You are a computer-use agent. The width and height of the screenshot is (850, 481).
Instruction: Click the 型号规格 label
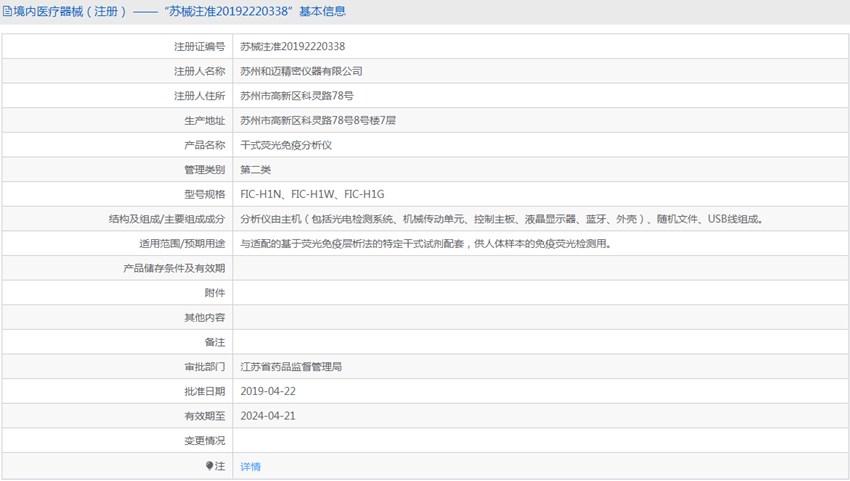pyautogui.click(x=204, y=194)
